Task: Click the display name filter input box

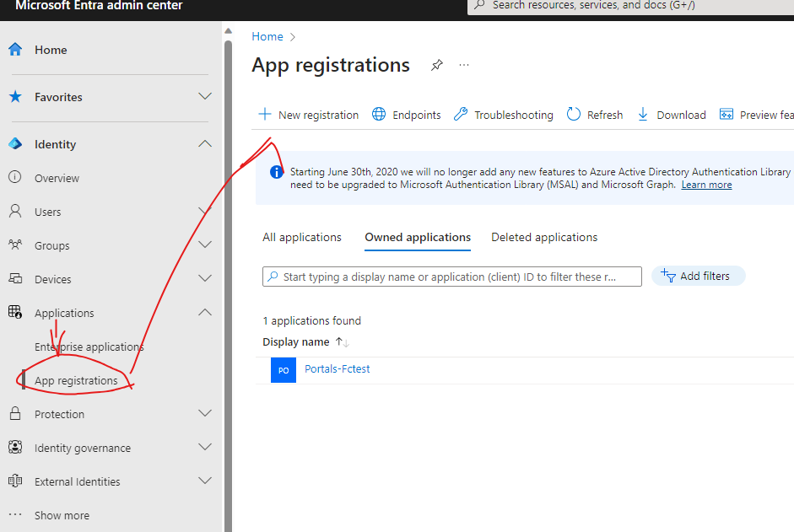Action: coord(451,276)
